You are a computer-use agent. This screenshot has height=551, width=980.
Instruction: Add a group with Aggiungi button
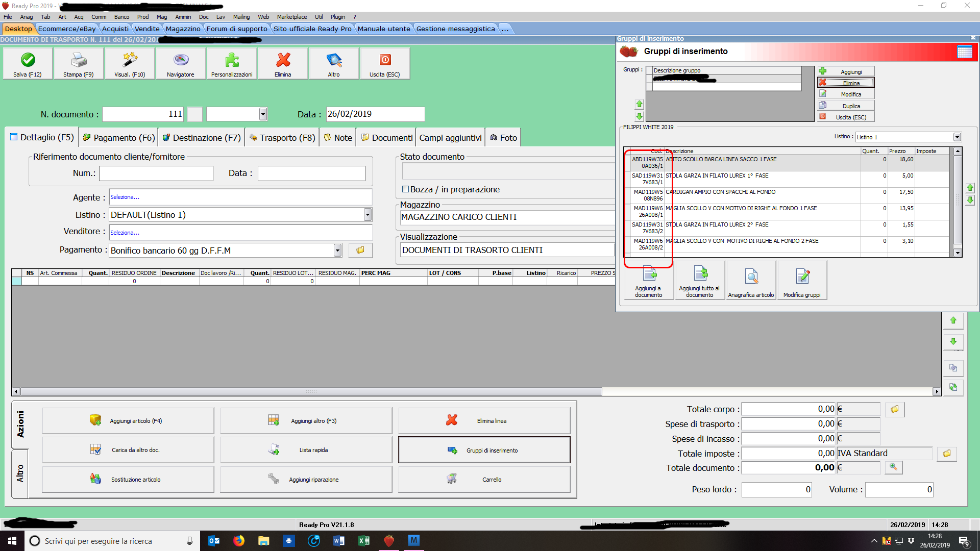[846, 71]
